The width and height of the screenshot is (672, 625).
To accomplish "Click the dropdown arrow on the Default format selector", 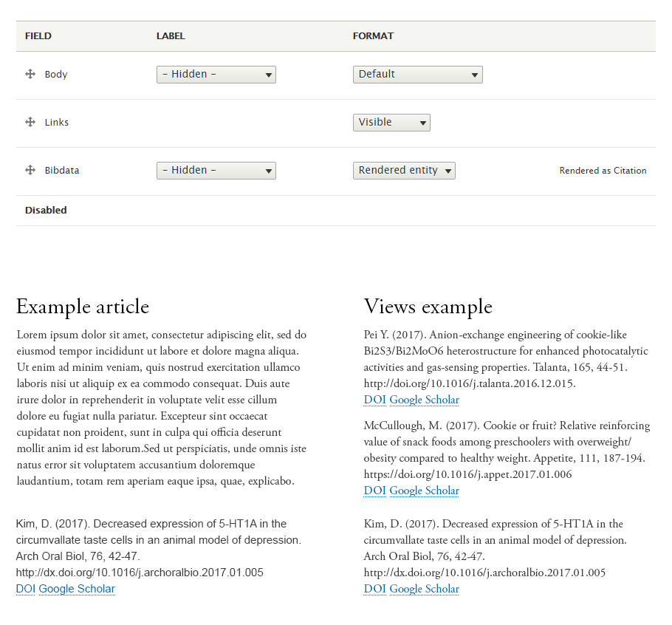I will click(x=473, y=74).
